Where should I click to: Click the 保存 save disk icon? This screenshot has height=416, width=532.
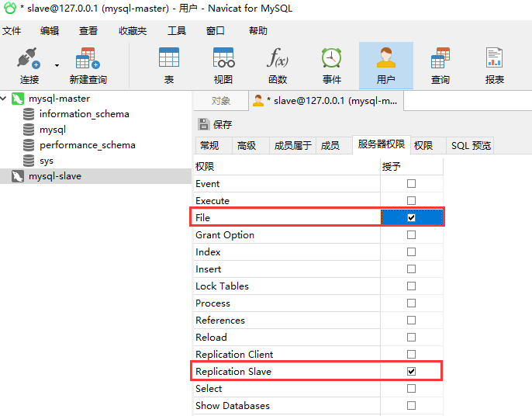(x=203, y=124)
